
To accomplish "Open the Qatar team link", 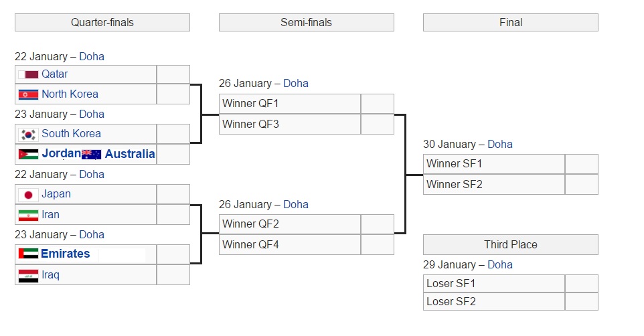I will [54, 74].
